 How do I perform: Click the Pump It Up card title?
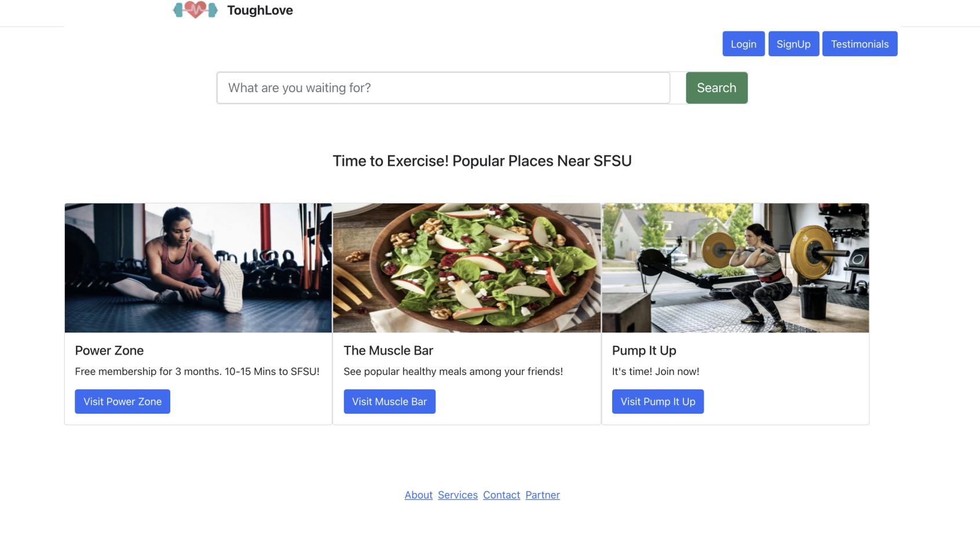[x=644, y=351]
